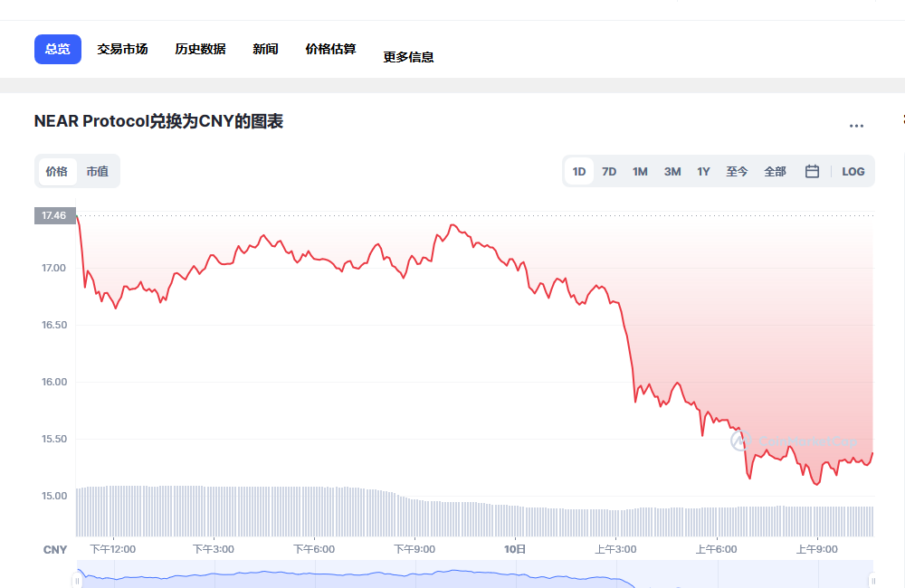Click the 下午9:00 time label
Screen dimensions: 905x588
[x=414, y=549]
